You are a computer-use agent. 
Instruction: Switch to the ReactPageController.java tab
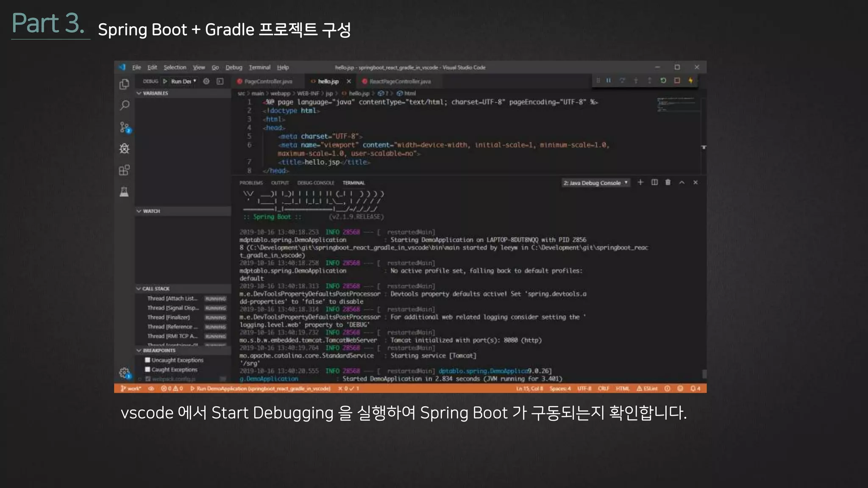click(x=400, y=81)
